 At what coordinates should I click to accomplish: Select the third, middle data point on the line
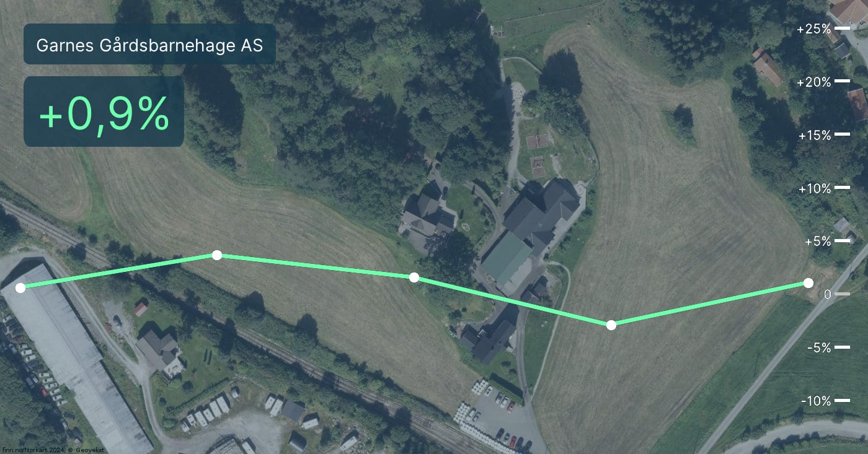click(x=414, y=277)
